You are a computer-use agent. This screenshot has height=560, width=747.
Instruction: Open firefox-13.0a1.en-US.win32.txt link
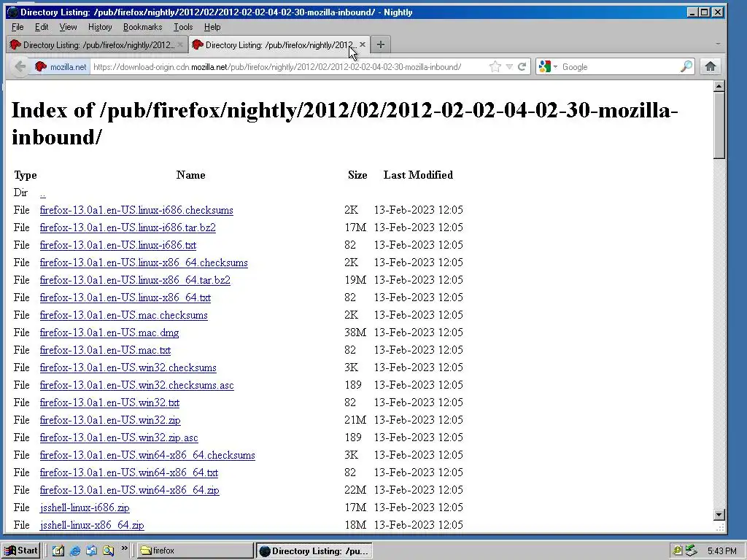click(x=109, y=402)
